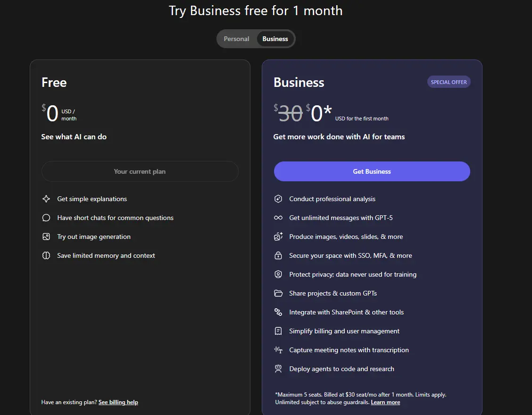
Task: Click the Your current plan button
Action: [x=140, y=171]
